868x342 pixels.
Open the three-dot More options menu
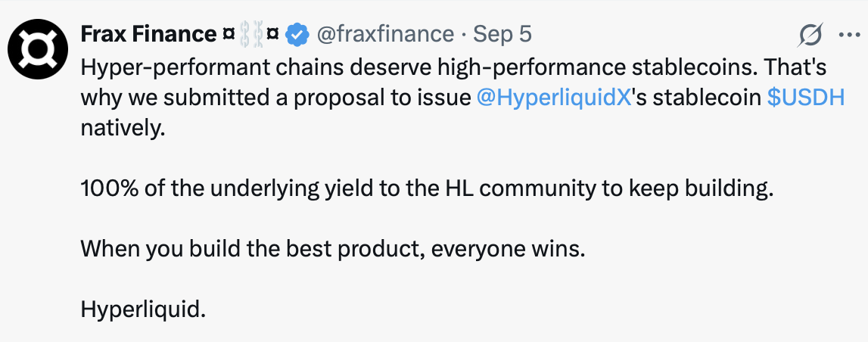click(845, 35)
